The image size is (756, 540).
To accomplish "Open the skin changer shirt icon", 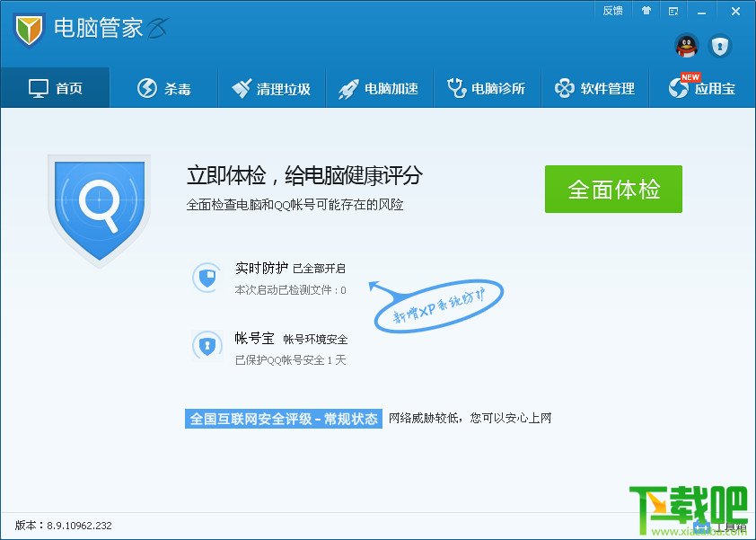I will click(x=646, y=11).
